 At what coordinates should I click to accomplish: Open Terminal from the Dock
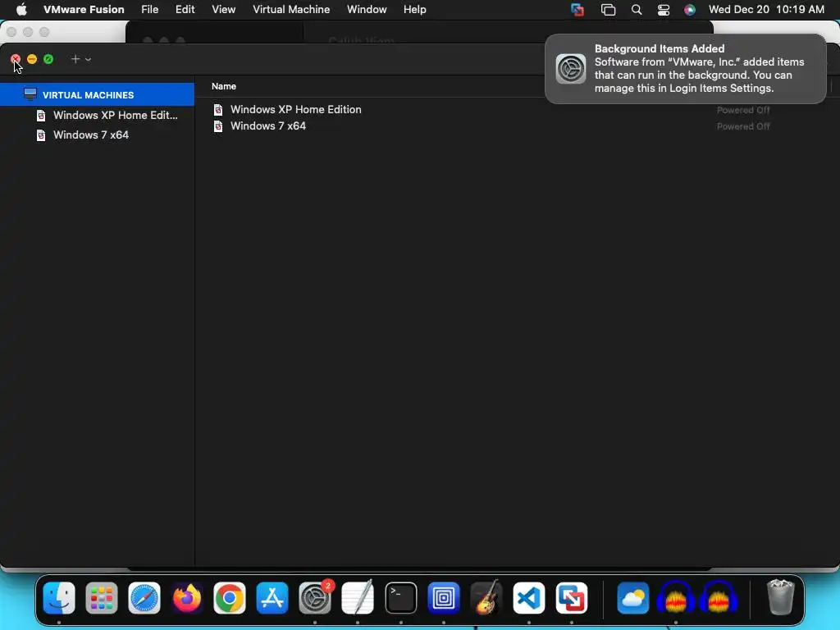[x=400, y=598]
